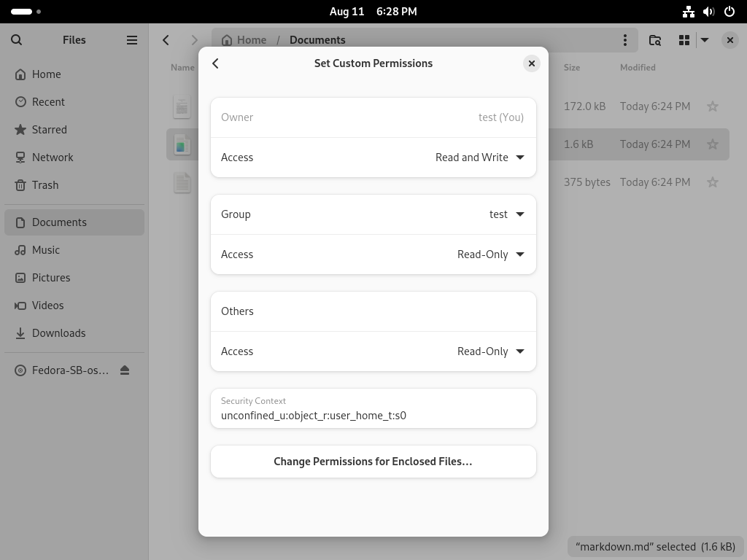Click the Size column header
Screen dimensions: 747x560
572,68
